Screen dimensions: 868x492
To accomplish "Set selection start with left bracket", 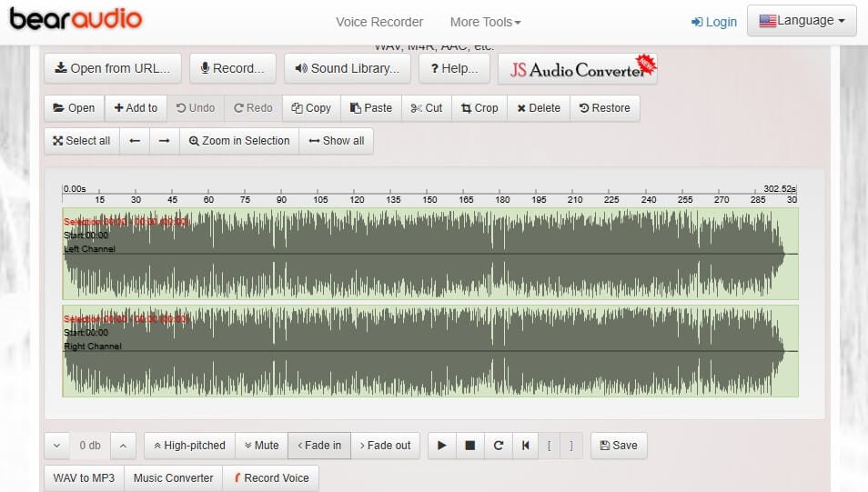I will click(550, 446).
